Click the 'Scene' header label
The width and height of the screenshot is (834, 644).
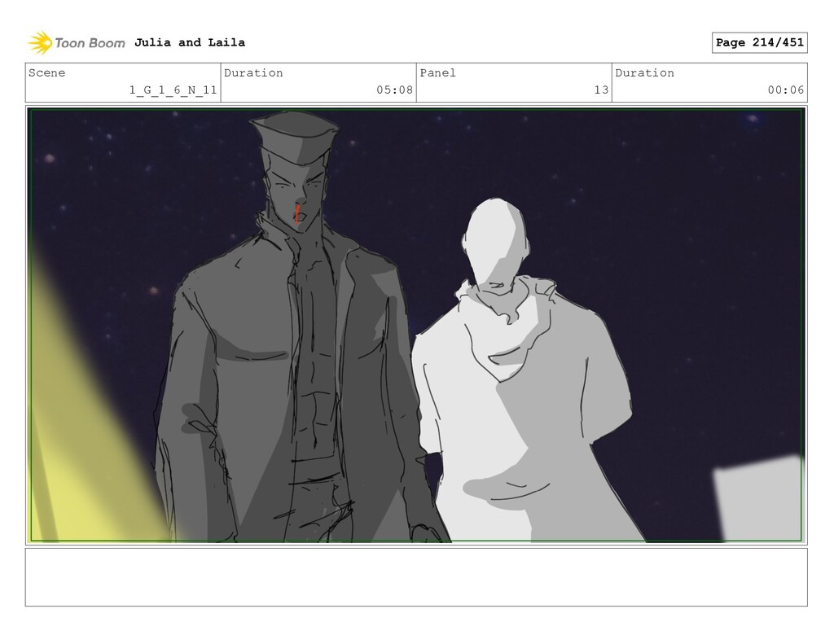(46, 72)
